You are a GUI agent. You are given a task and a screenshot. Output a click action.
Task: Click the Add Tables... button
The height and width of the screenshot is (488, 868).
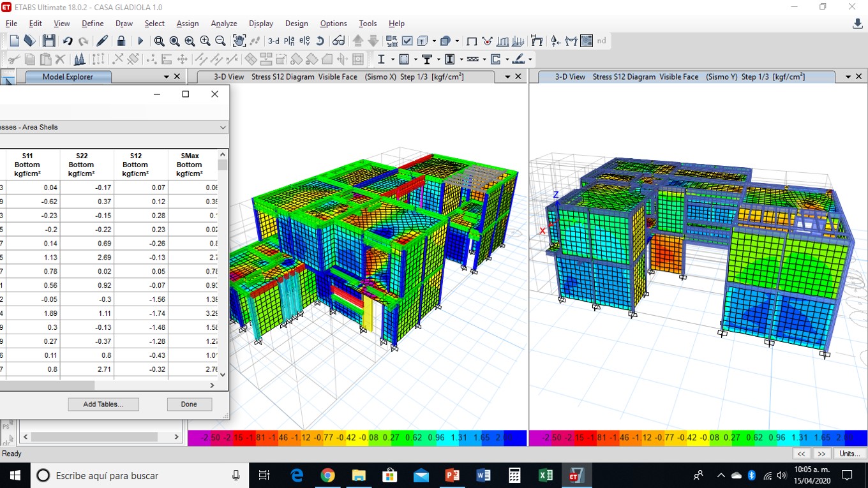(103, 404)
